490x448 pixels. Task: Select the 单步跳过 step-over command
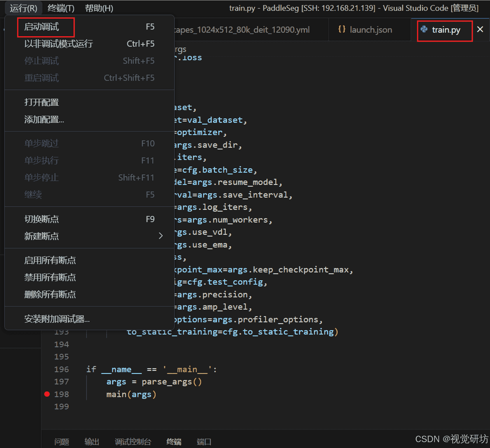coord(41,143)
